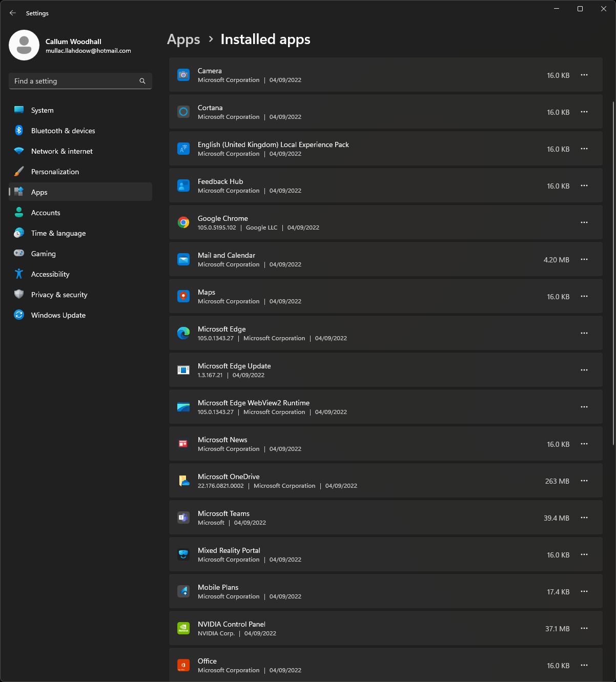Click the Microsoft News icon
The width and height of the screenshot is (616, 682).
click(183, 444)
